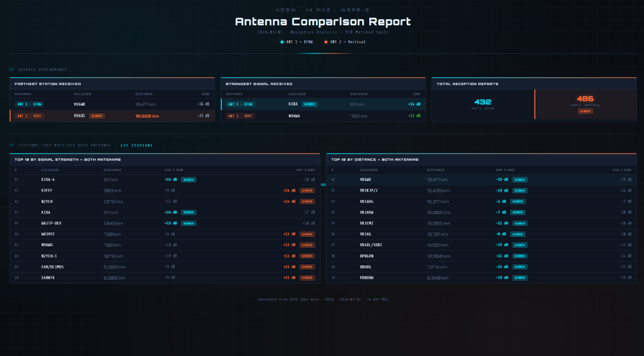Select the VK4DL/SDR1 callsign
644x356 pixels.
[x=371, y=245]
